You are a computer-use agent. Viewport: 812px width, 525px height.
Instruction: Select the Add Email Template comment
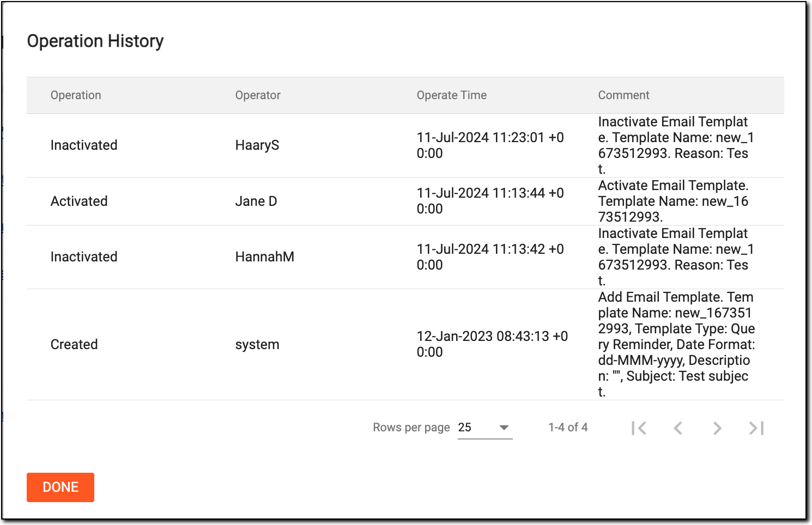click(x=677, y=344)
